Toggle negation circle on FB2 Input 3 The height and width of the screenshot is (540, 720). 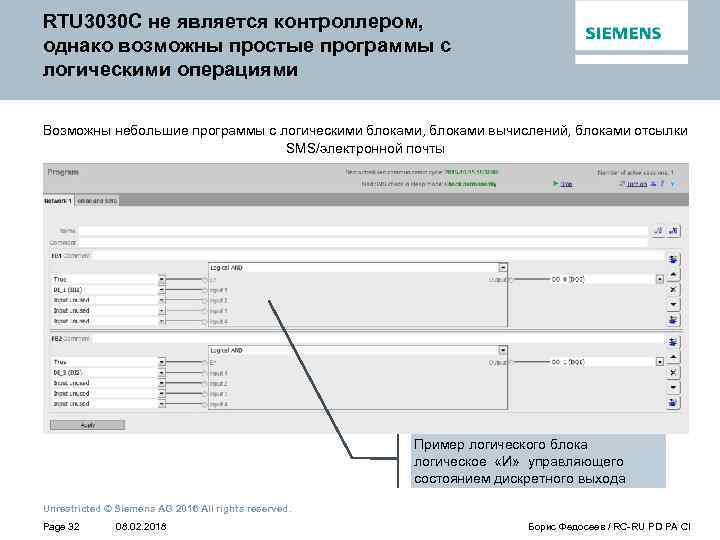[x=205, y=394]
